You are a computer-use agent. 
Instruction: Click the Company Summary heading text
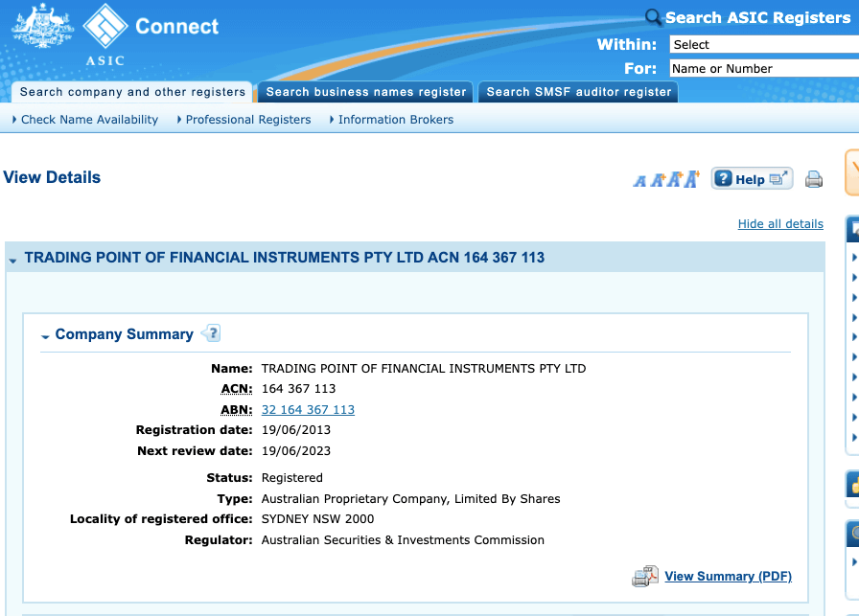pyautogui.click(x=125, y=334)
